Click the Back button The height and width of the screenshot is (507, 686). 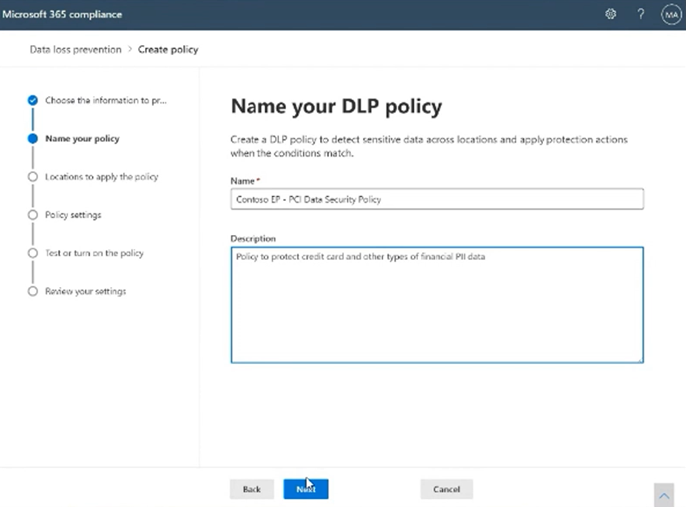click(x=252, y=489)
